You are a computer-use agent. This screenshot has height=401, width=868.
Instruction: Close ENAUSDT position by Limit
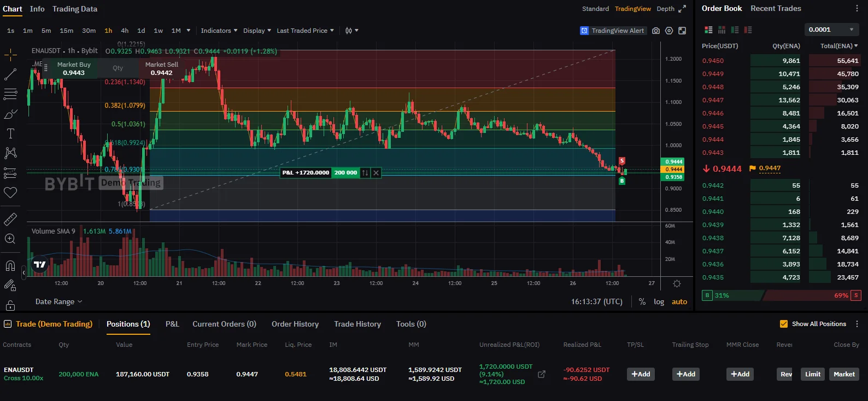pos(813,374)
